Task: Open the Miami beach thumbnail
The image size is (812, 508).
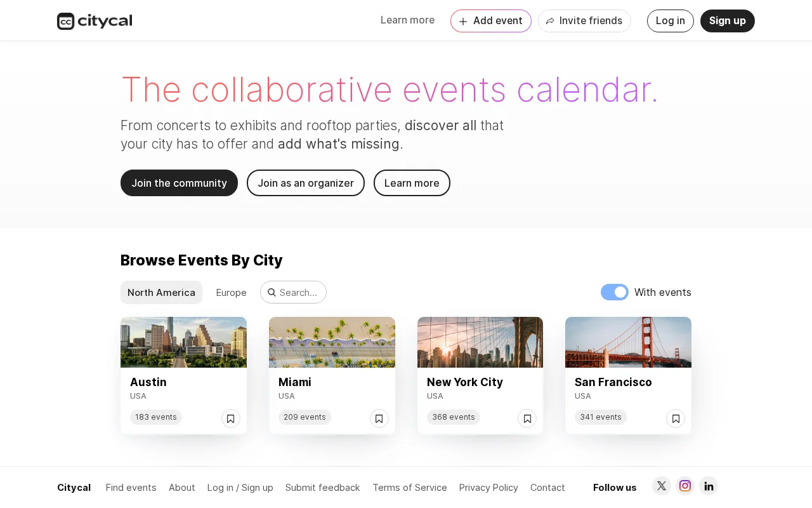Action: point(332,342)
